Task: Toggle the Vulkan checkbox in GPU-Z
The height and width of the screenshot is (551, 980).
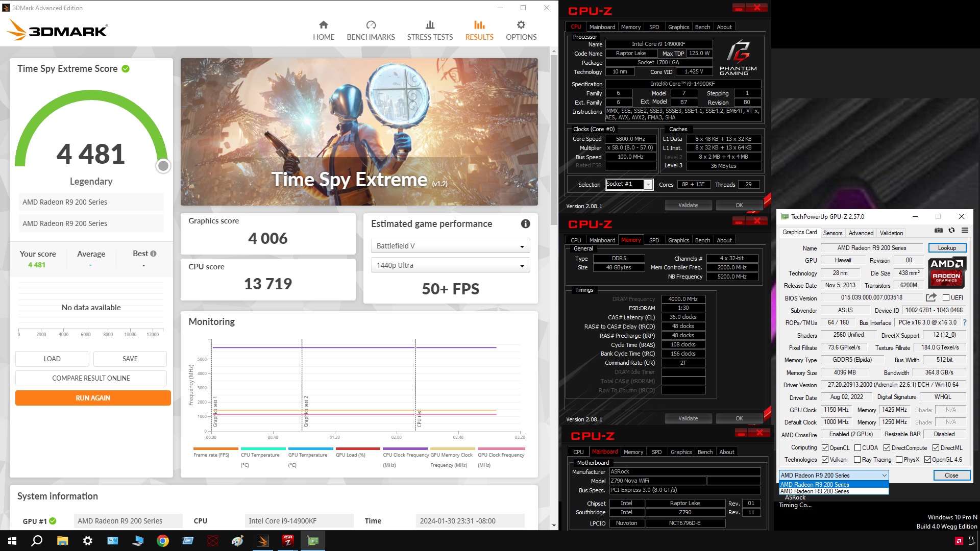Action: tap(825, 460)
